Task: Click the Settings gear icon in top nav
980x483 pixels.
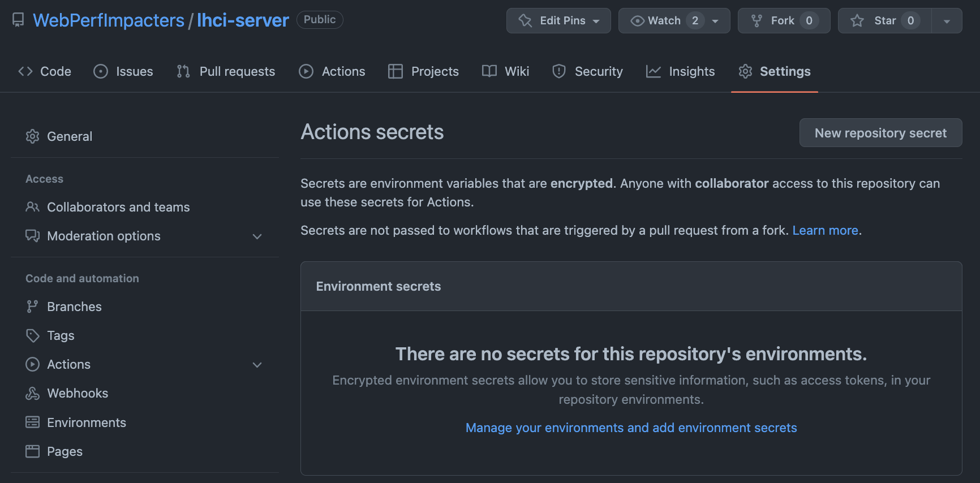Action: point(746,71)
